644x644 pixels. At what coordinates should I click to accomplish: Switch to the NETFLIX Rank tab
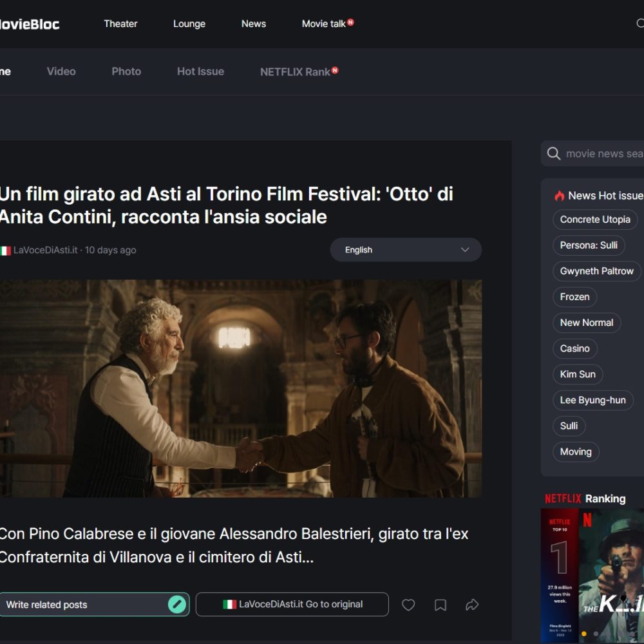point(294,71)
